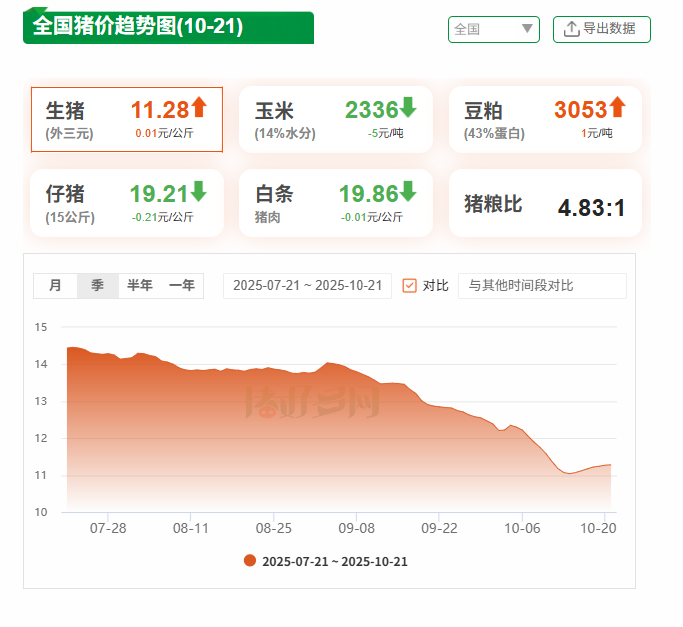Switch to the 月 time range tab
The height and width of the screenshot is (627, 683).
[x=55, y=286]
